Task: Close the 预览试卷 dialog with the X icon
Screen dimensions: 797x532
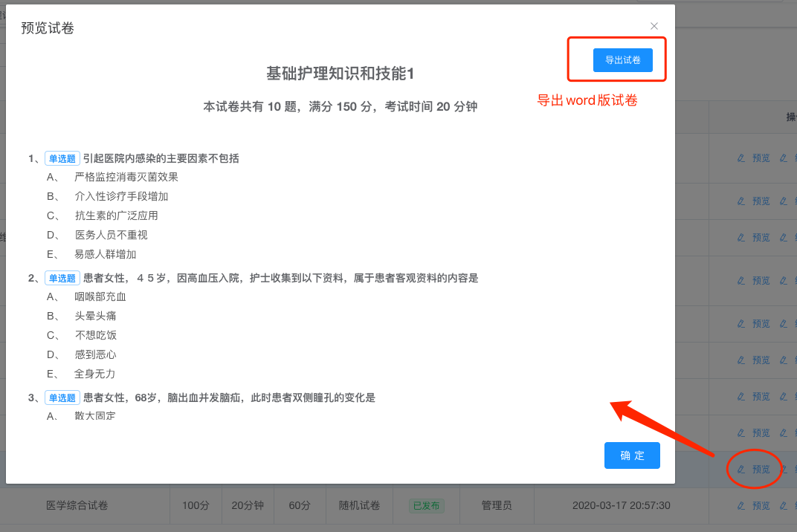Action: (x=654, y=26)
